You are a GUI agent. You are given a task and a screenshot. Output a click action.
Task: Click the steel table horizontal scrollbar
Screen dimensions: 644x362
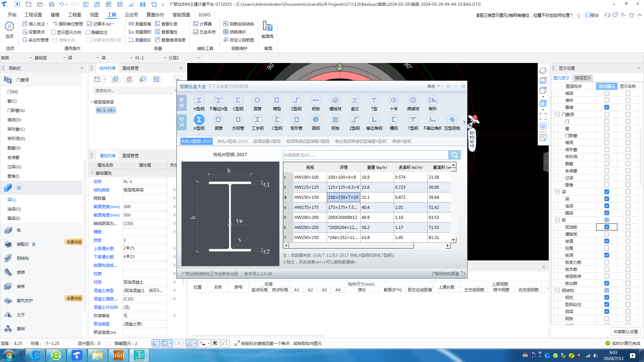(x=351, y=246)
